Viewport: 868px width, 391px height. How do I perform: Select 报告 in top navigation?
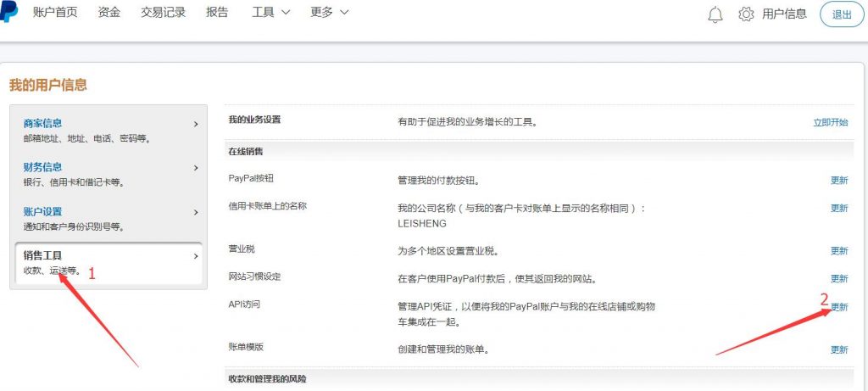pos(217,13)
